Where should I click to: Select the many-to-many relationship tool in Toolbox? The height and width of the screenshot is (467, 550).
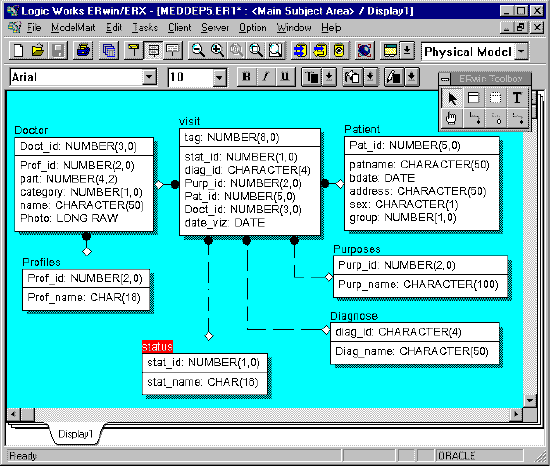[495, 118]
